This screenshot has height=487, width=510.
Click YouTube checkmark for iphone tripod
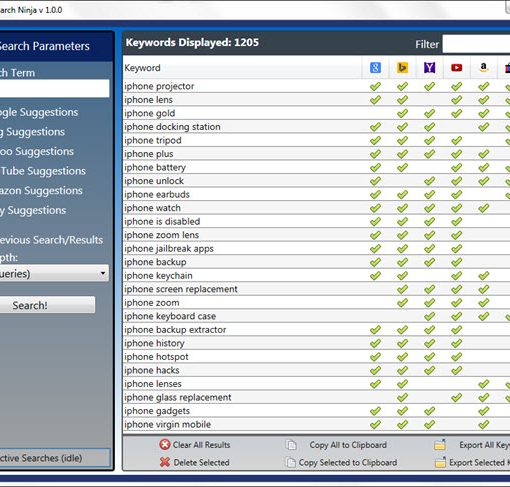(456, 140)
